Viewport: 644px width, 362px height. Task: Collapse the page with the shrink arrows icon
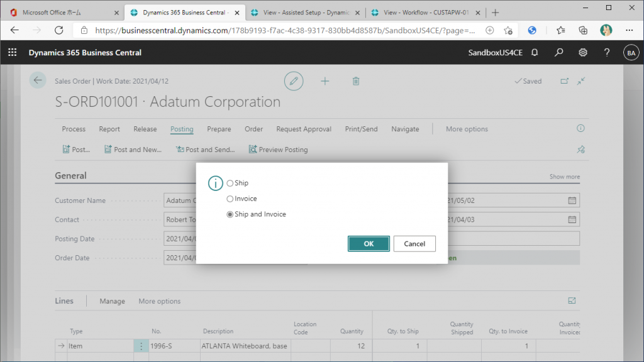pyautogui.click(x=580, y=81)
